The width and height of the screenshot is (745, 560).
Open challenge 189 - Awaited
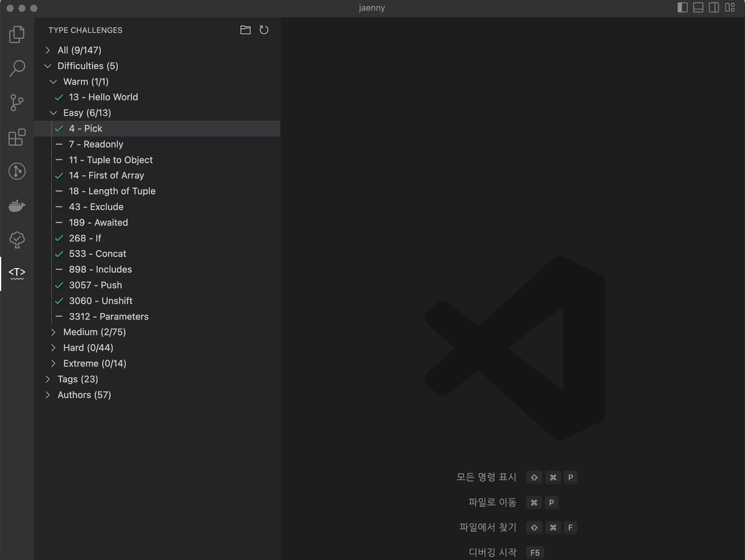157,222
